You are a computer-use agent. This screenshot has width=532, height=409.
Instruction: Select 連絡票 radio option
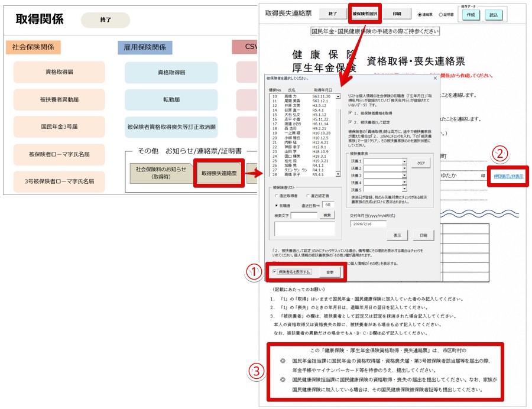(420, 15)
